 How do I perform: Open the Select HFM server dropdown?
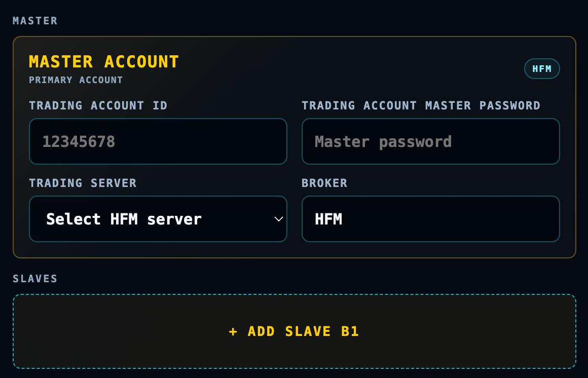coord(158,219)
